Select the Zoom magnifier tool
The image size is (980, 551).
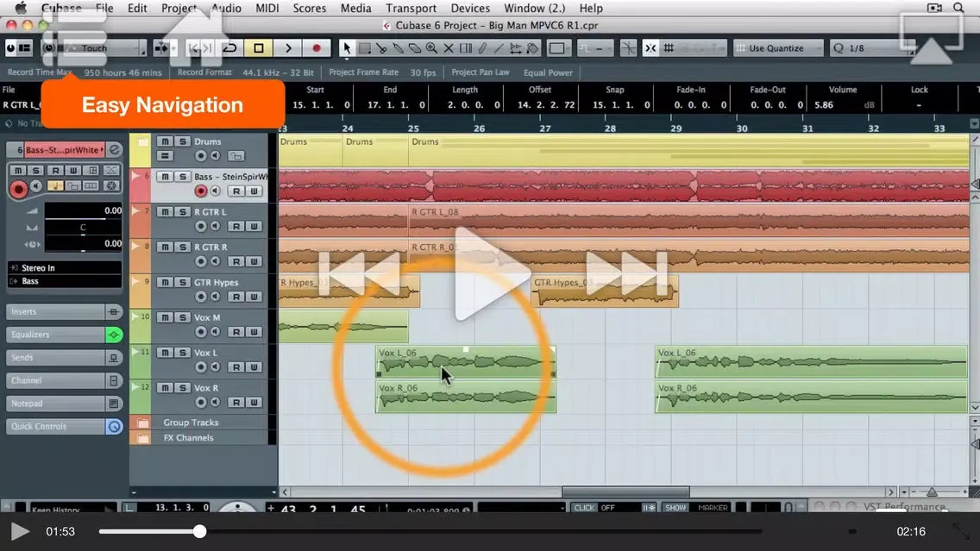click(x=432, y=48)
